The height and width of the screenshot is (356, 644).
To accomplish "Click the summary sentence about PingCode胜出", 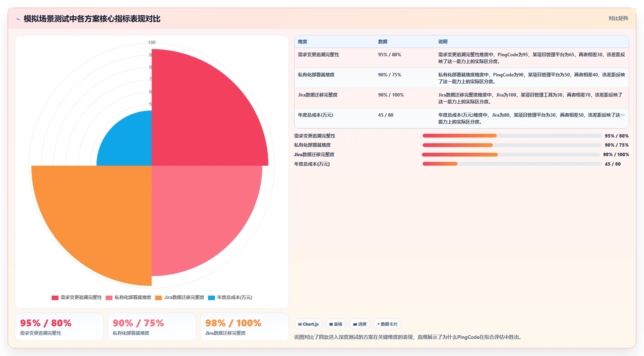I will pyautogui.click(x=409, y=337).
